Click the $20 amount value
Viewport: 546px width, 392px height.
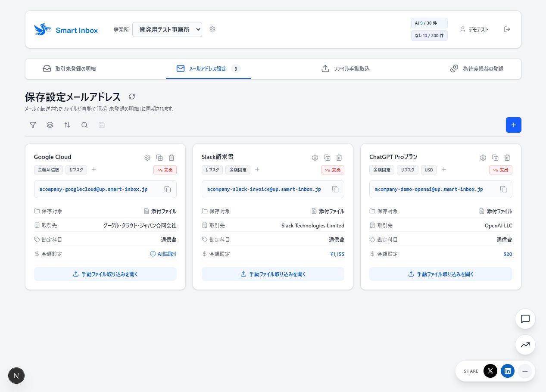click(508, 254)
